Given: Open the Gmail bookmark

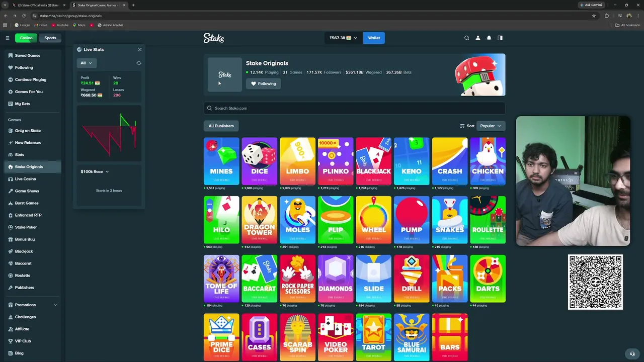Looking at the screenshot, I should (x=41, y=25).
